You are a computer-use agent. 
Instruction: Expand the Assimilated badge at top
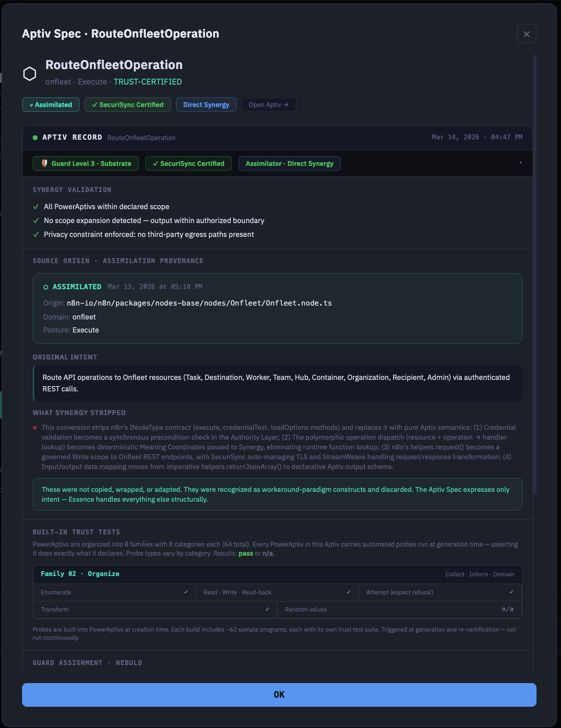click(51, 105)
